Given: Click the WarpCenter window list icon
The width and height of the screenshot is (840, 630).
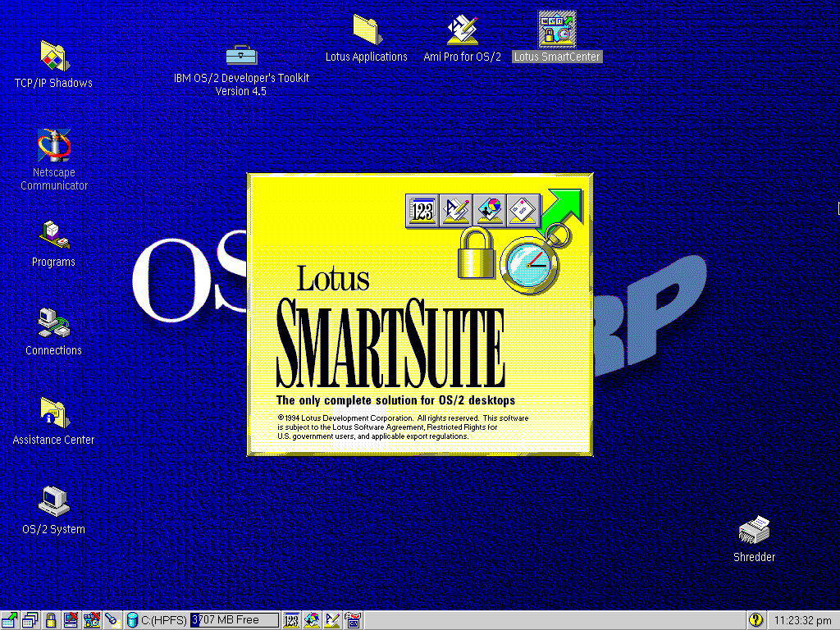Looking at the screenshot, I should pos(30,620).
